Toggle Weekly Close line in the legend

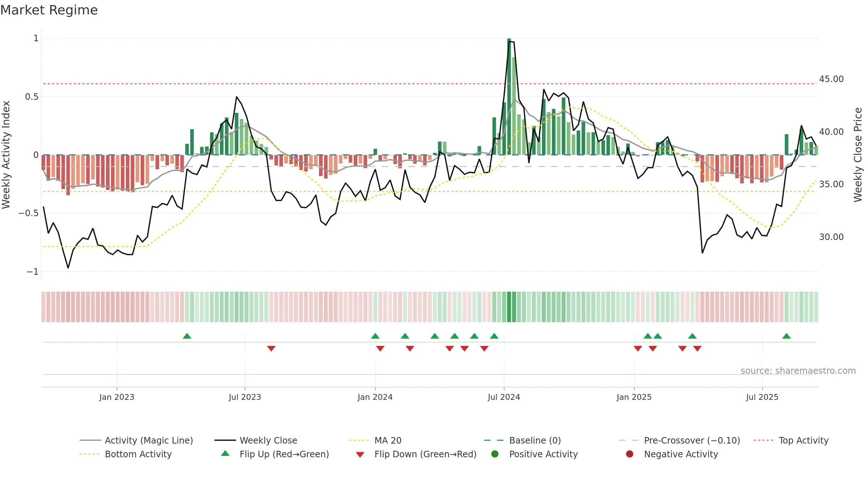click(256, 440)
